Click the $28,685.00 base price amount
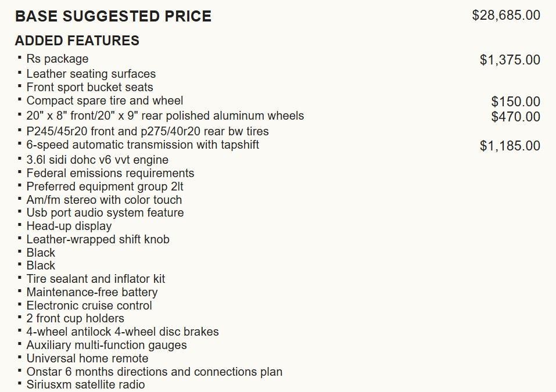556x392 pixels. point(506,15)
